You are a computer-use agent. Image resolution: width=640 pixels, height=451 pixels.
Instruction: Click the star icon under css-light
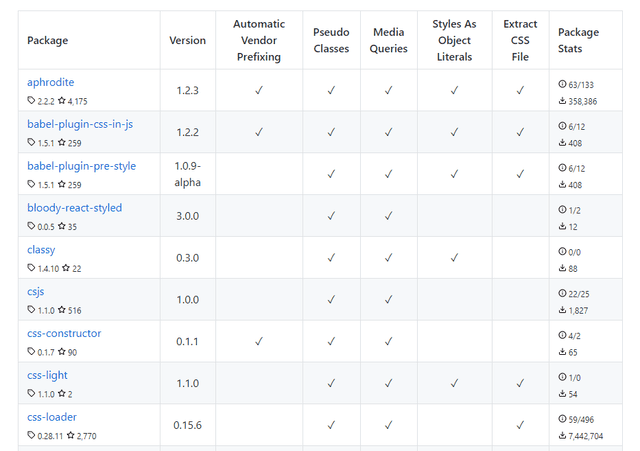click(x=62, y=393)
